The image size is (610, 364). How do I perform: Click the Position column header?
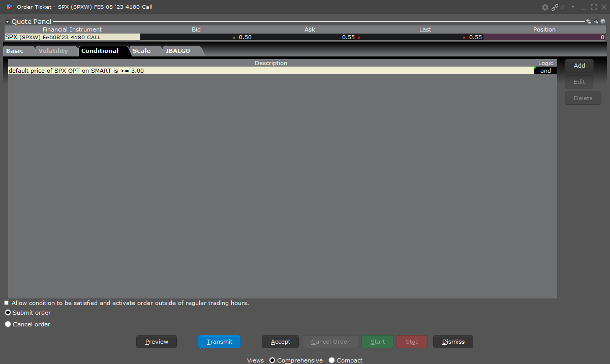[544, 29]
